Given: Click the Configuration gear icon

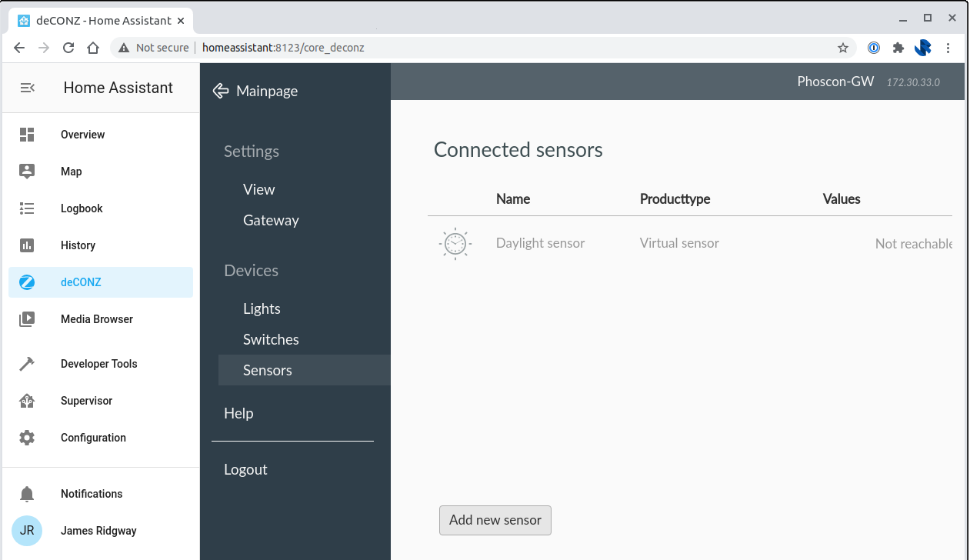Looking at the screenshot, I should 27,438.
